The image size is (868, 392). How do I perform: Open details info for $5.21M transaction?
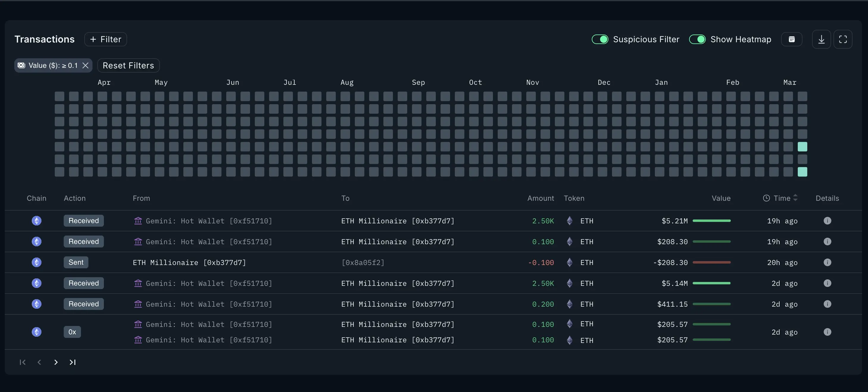click(827, 221)
